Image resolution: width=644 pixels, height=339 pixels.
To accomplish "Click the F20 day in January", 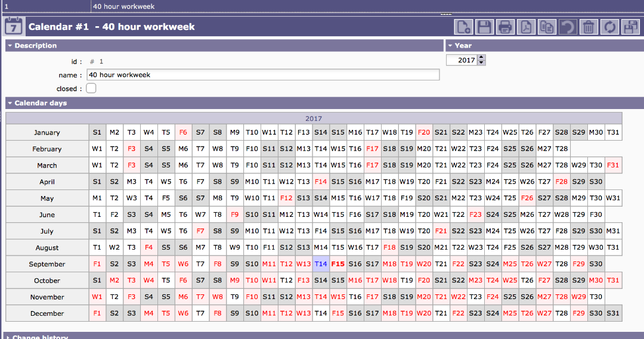I will click(x=424, y=132).
